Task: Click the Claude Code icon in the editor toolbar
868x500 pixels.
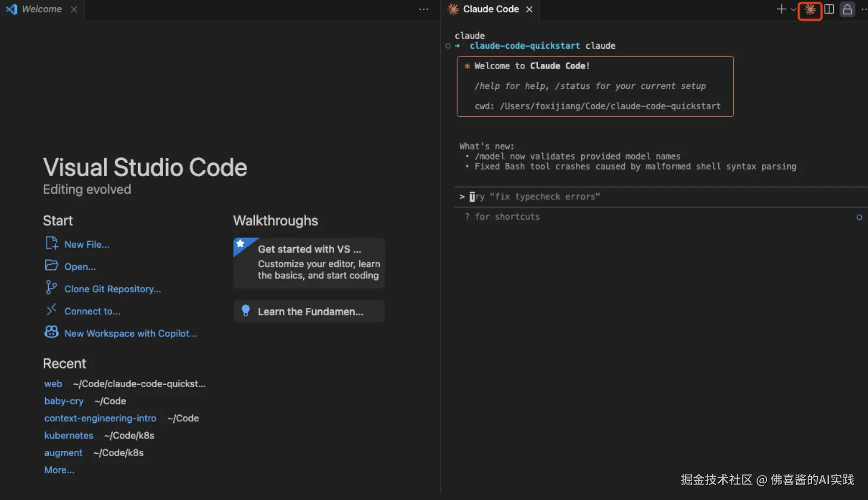Action: click(810, 10)
